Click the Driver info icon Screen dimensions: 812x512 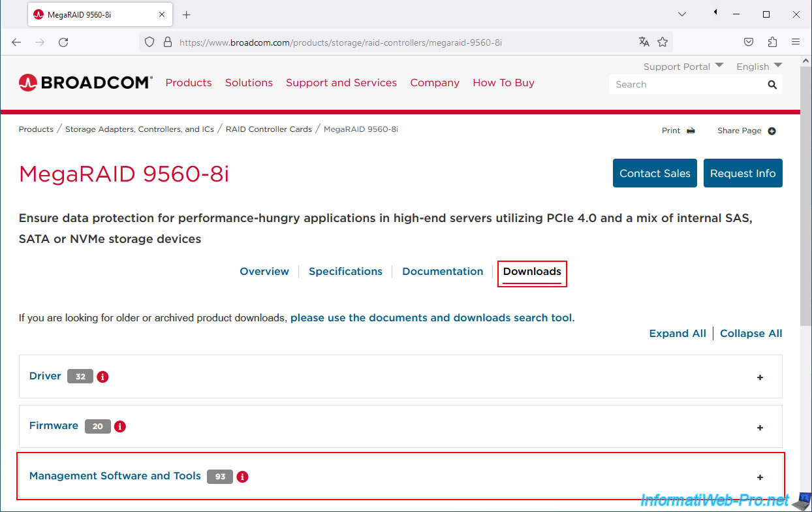pos(102,377)
